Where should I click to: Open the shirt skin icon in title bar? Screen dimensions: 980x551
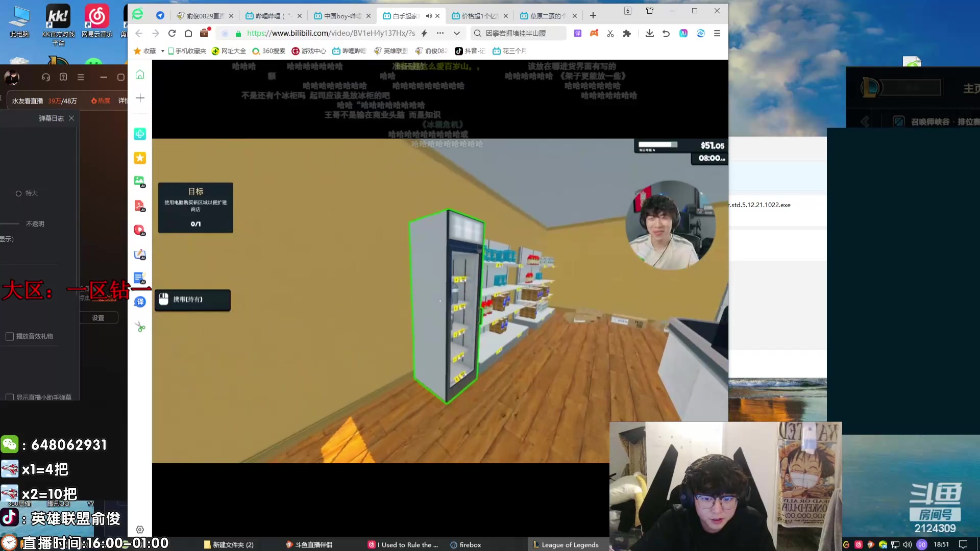click(650, 11)
